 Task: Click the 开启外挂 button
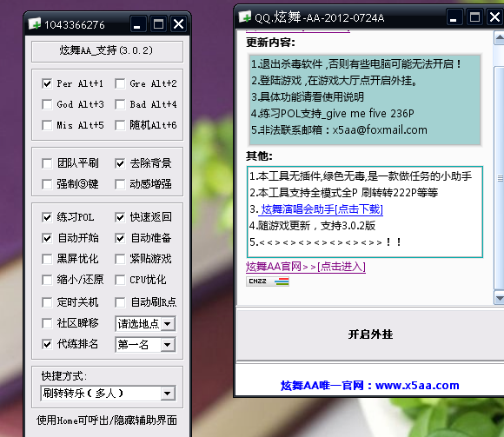coord(370,334)
